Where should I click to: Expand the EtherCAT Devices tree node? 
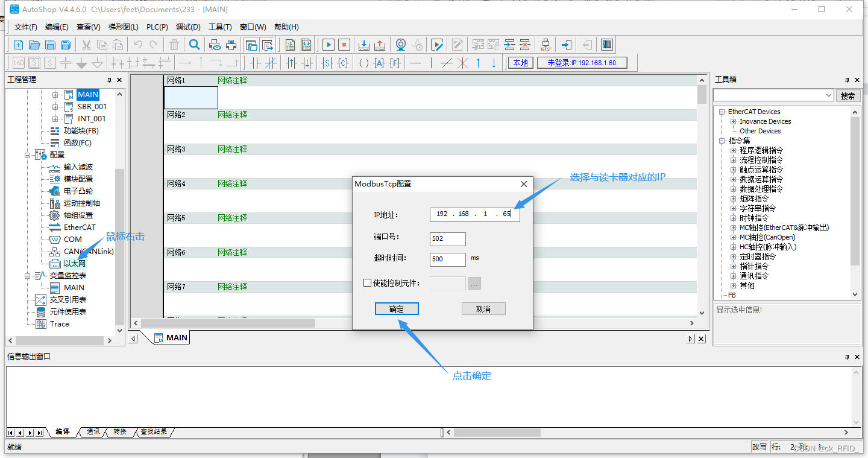pyautogui.click(x=722, y=112)
